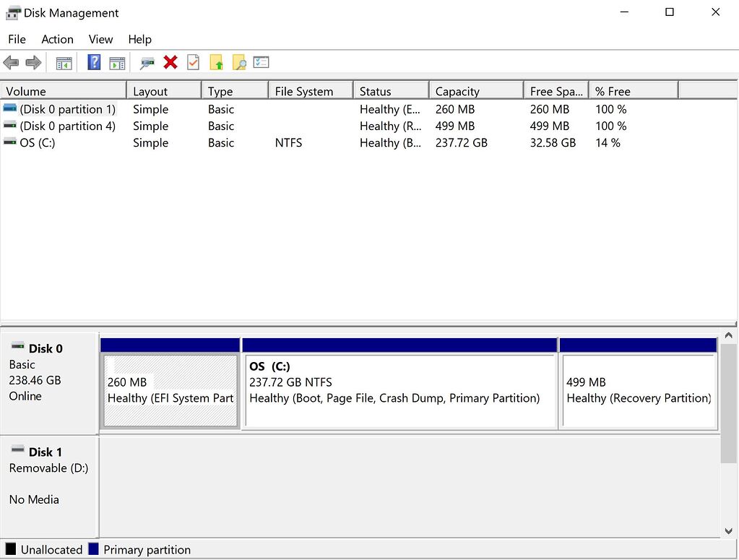Click the Back navigation arrow icon

(x=11, y=62)
